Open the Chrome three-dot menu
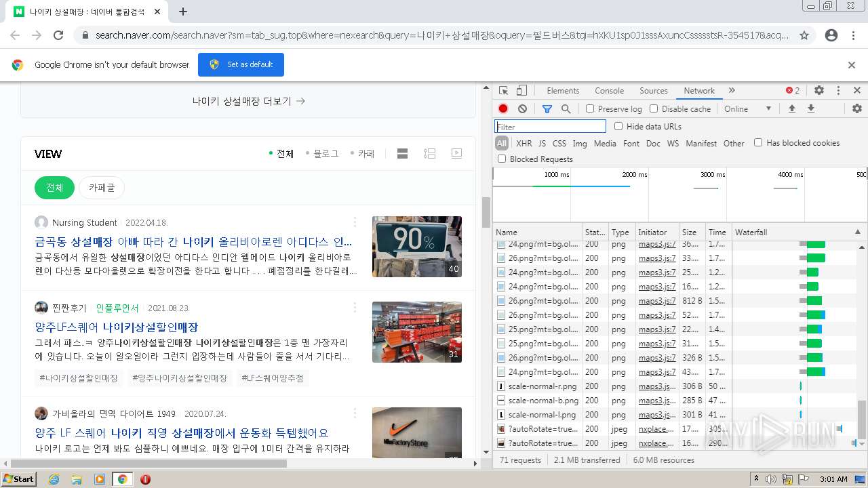The width and height of the screenshot is (868, 488). click(x=853, y=35)
